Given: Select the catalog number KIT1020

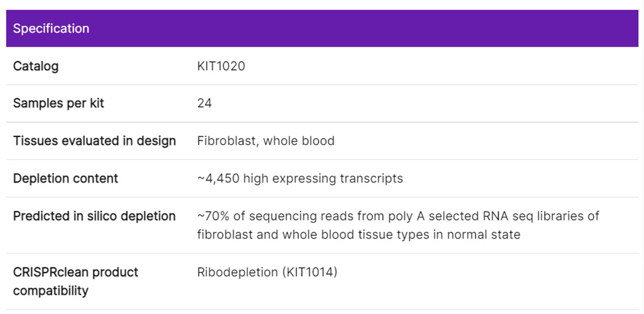Looking at the screenshot, I should pos(221,66).
